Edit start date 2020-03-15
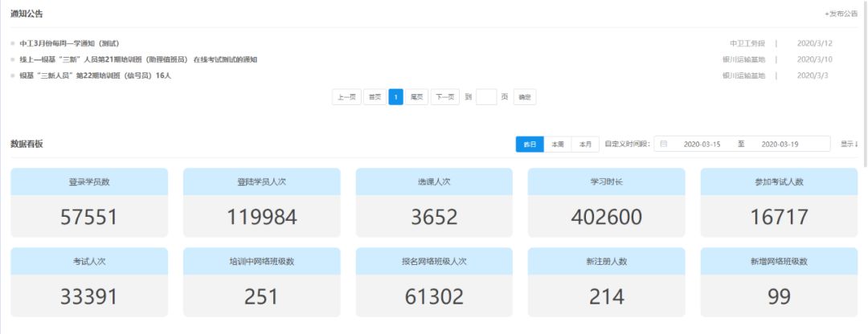This screenshot has width=868, height=334. [x=702, y=144]
